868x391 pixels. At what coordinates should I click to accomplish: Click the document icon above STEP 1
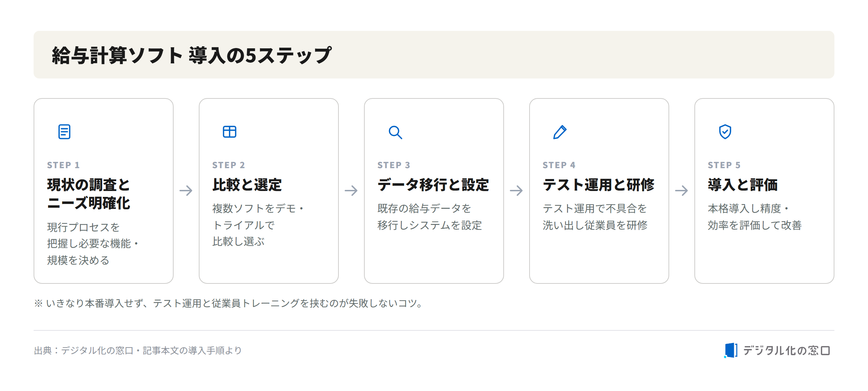[64, 132]
